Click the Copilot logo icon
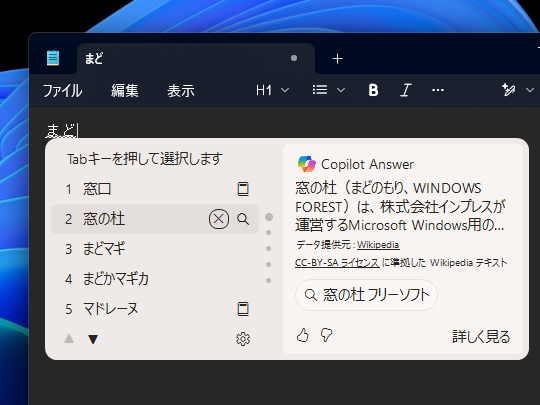 click(x=307, y=164)
